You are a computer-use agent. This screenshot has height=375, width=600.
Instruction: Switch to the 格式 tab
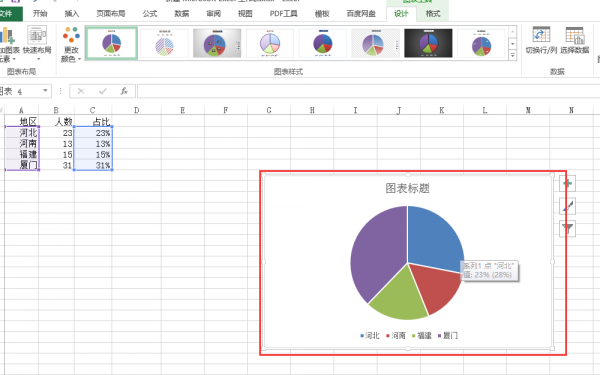[x=433, y=14]
